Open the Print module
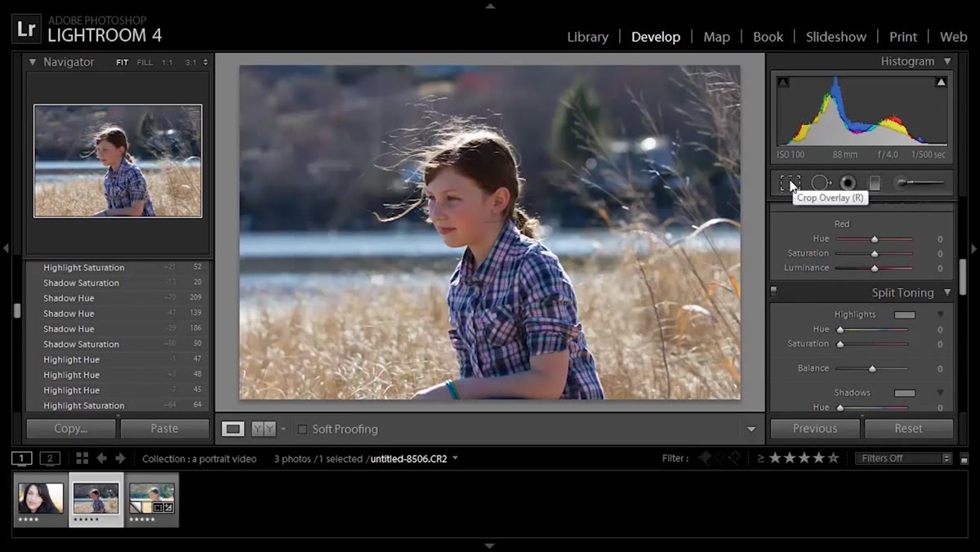Image resolution: width=980 pixels, height=552 pixels. point(903,37)
